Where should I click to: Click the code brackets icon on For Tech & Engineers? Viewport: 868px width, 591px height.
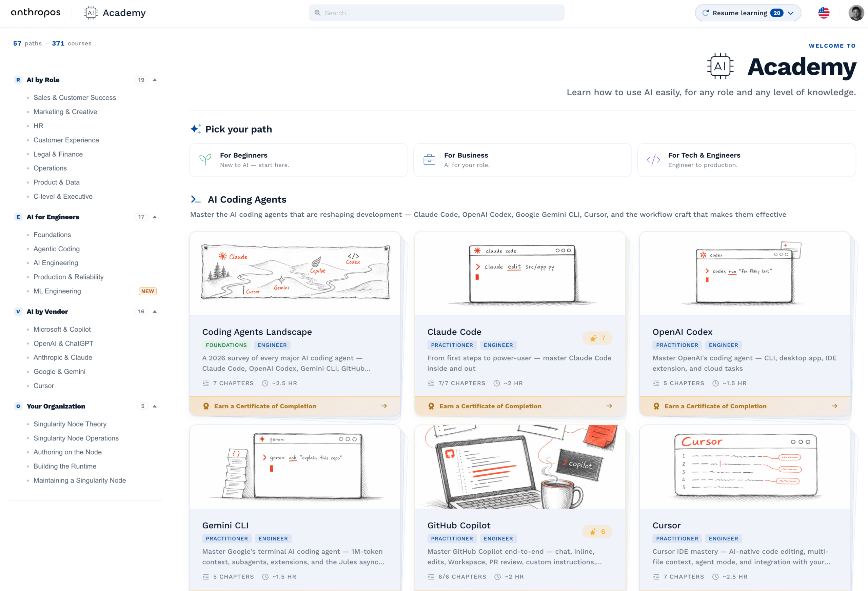pyautogui.click(x=653, y=160)
